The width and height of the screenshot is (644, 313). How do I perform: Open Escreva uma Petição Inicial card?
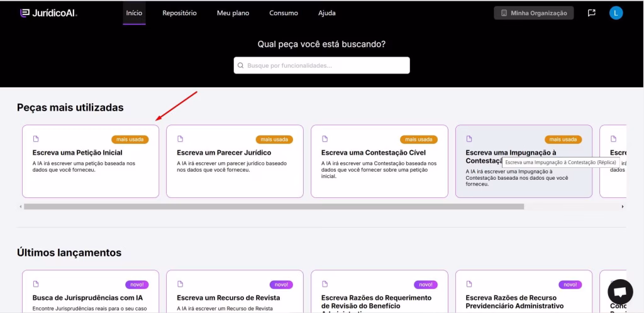click(91, 162)
